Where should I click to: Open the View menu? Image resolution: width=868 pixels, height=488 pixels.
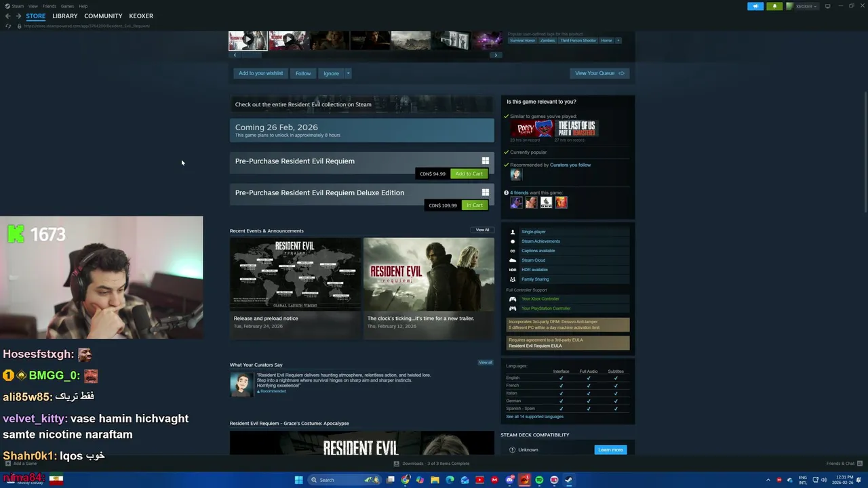click(33, 6)
